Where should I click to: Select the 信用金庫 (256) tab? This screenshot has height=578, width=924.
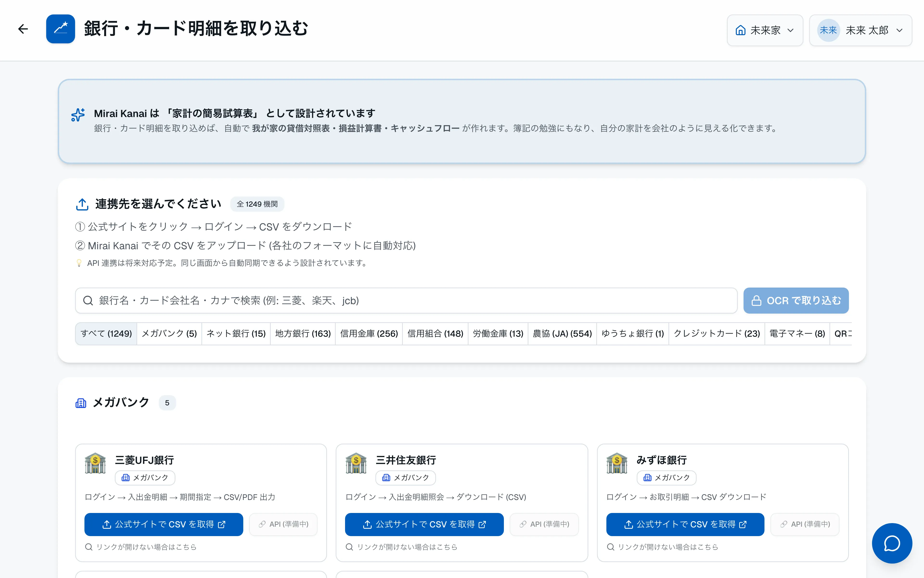[369, 334]
